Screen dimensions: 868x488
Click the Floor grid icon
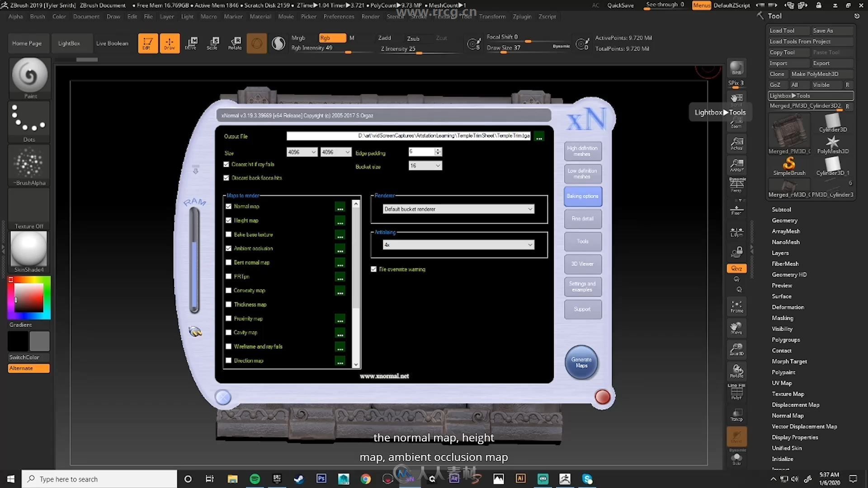736,210
